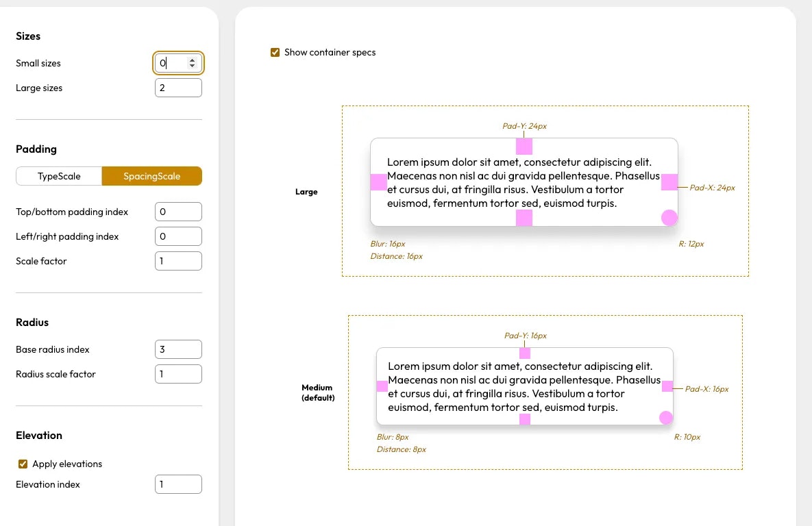This screenshot has height=526, width=812.
Task: Click the Medium card's right padding marker
Action: pyautogui.click(x=667, y=386)
